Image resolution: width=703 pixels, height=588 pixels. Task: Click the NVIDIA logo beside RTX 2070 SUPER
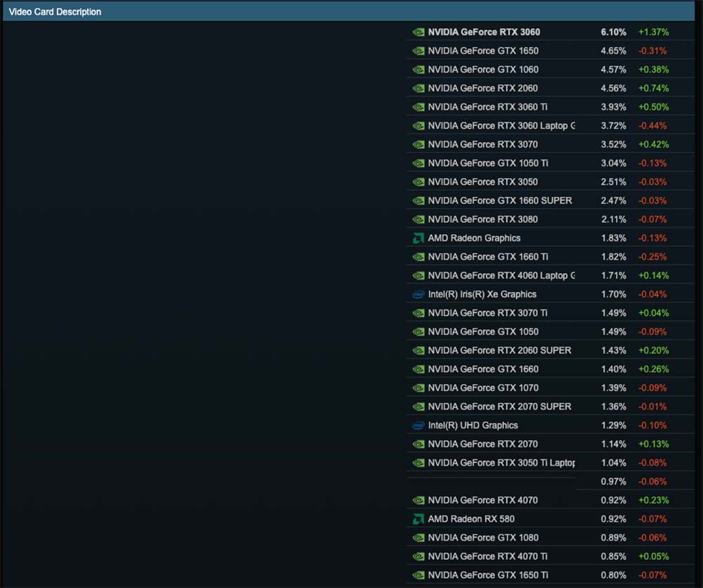[418, 407]
